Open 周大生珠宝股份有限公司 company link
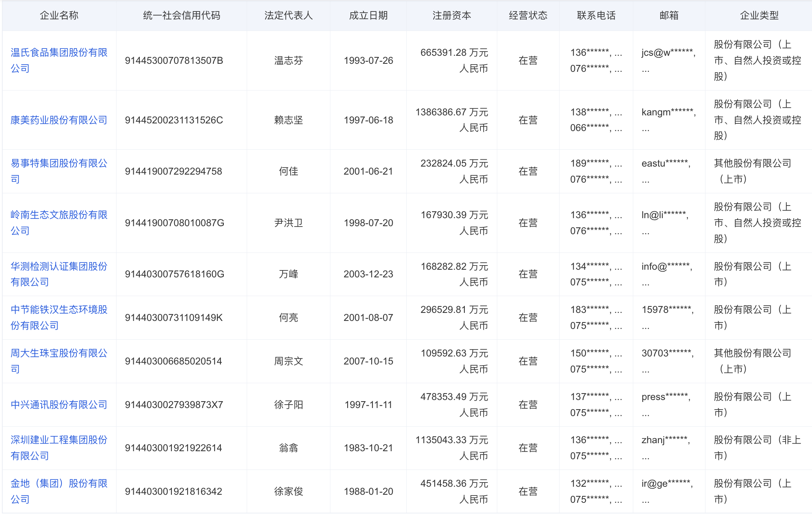 pos(59,361)
